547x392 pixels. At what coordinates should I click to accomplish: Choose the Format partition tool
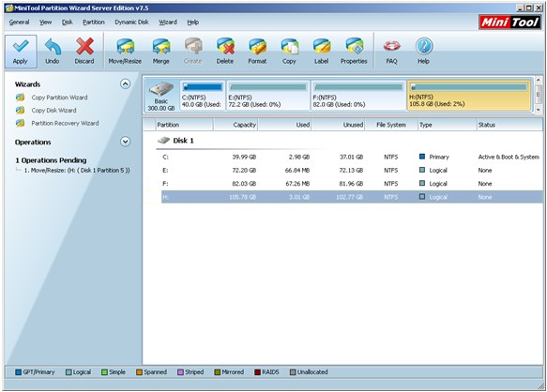257,51
